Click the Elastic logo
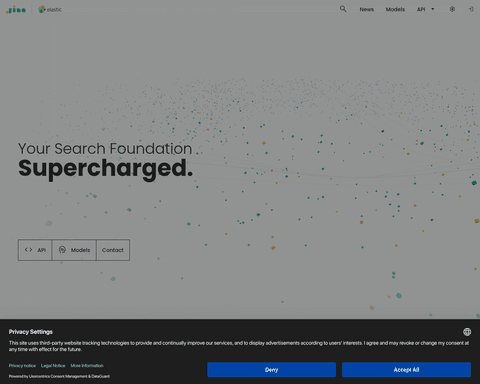Screen dimensions: 480x384 (x=50, y=9)
